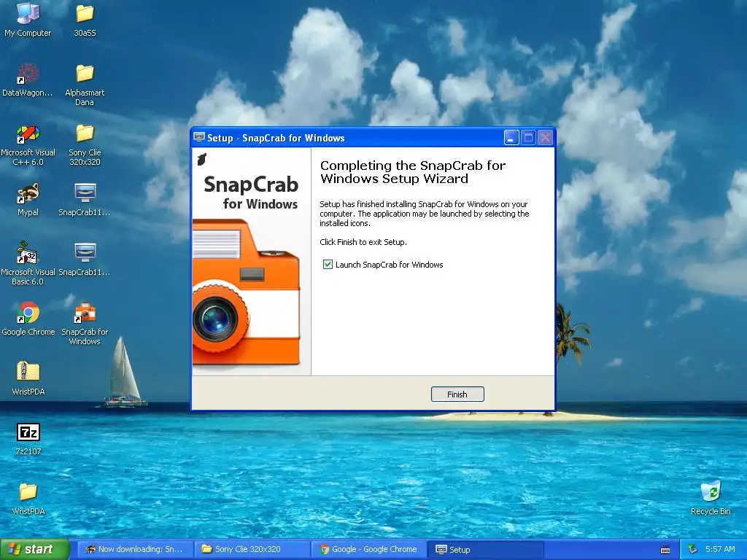Click 'Click Finish to exit Setup.' text

pyautogui.click(x=363, y=242)
